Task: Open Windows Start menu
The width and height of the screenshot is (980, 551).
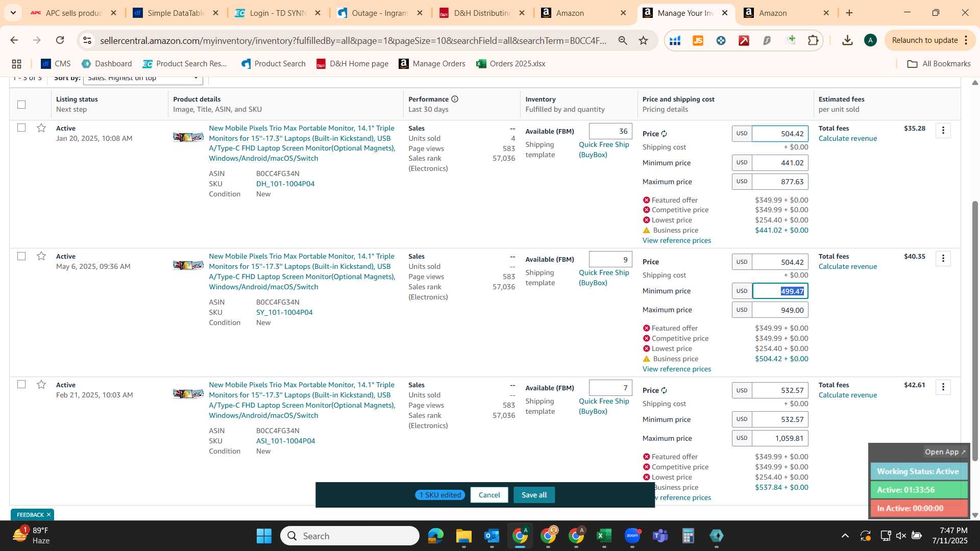Action: (264, 536)
